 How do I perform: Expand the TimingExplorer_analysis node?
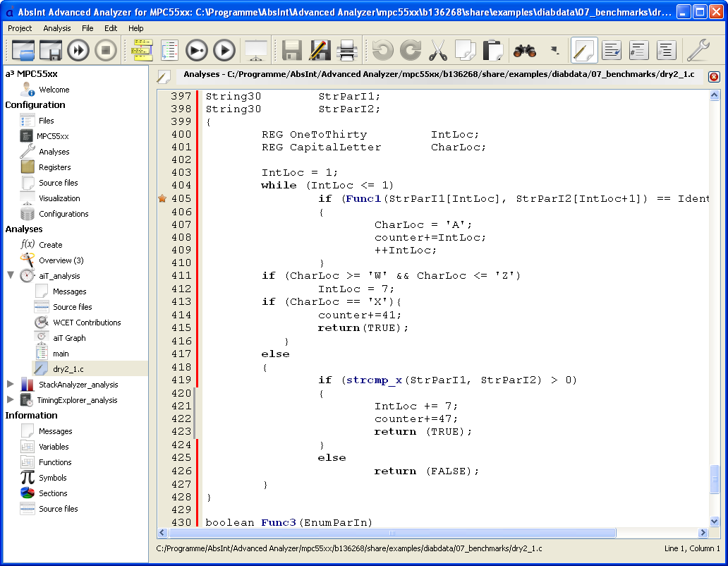[10, 399]
